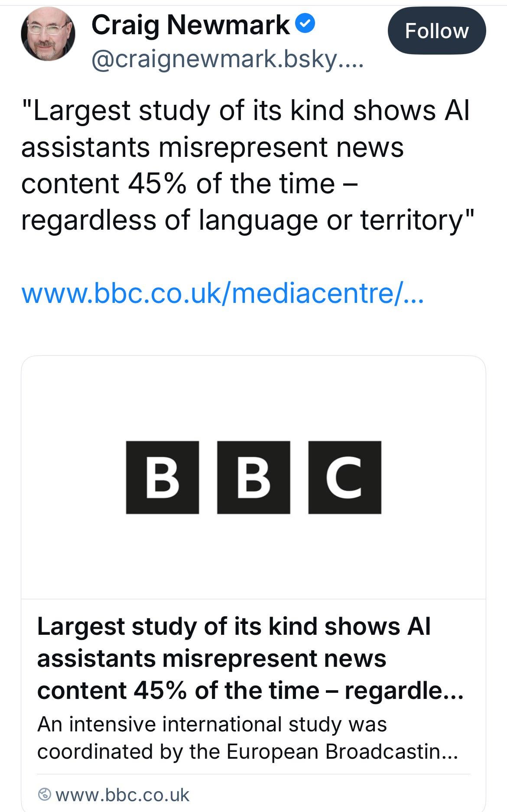The image size is (507, 812).
Task: Click the middle "B" block of the BBC logo
Action: point(253,477)
